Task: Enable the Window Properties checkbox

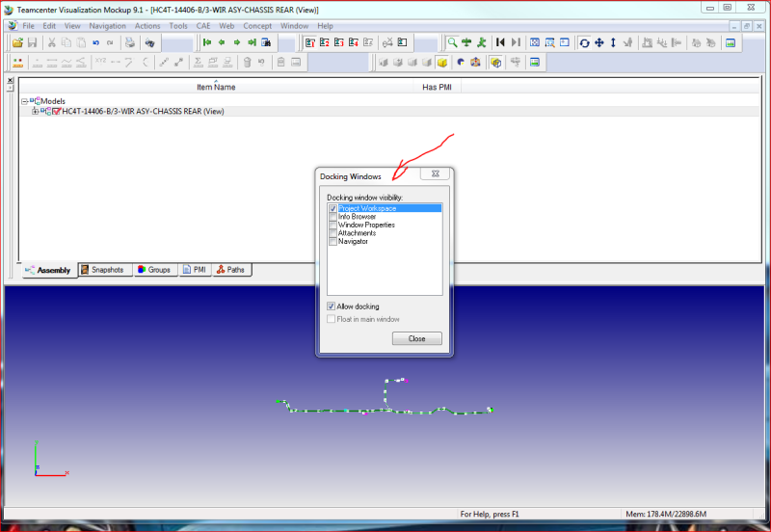Action: point(332,226)
